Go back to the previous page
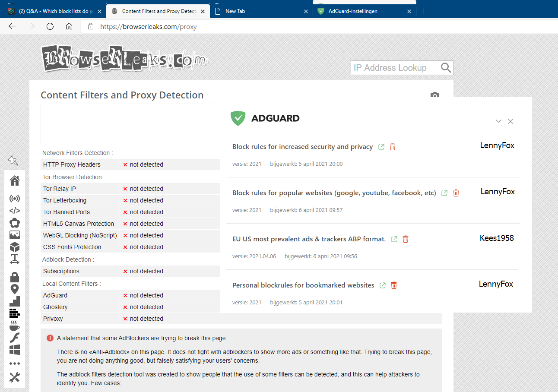The image size is (558, 392). click(12, 26)
